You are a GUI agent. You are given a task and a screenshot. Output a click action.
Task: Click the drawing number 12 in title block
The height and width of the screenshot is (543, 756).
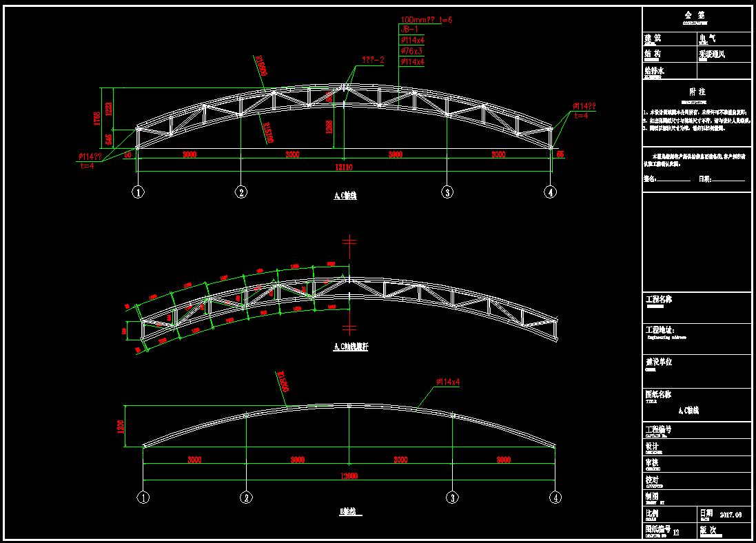(x=675, y=532)
